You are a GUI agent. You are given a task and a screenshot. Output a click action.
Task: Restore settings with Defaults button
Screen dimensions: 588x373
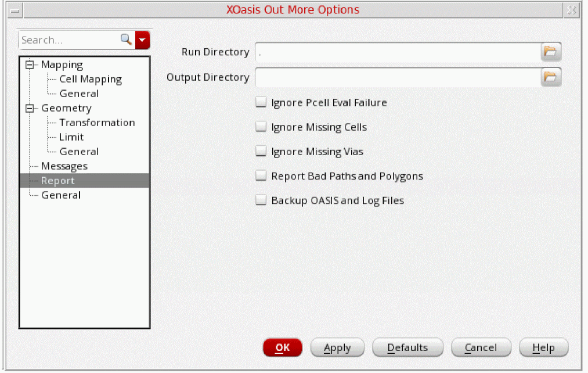[x=407, y=347]
